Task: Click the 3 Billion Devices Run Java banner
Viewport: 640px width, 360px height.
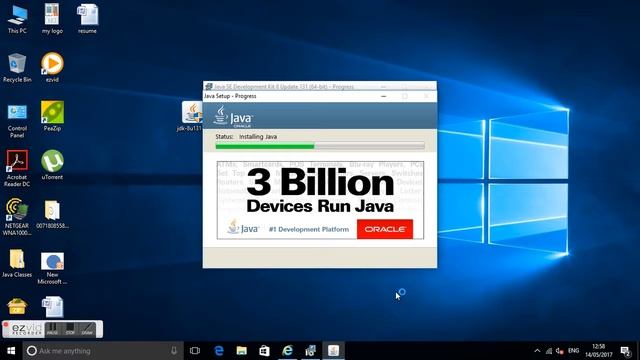Action: (320, 200)
